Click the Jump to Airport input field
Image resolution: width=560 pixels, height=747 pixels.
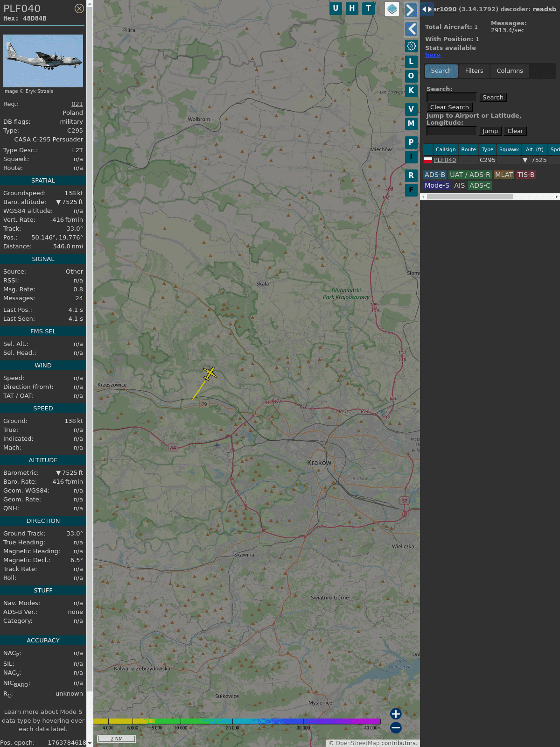[452, 131]
